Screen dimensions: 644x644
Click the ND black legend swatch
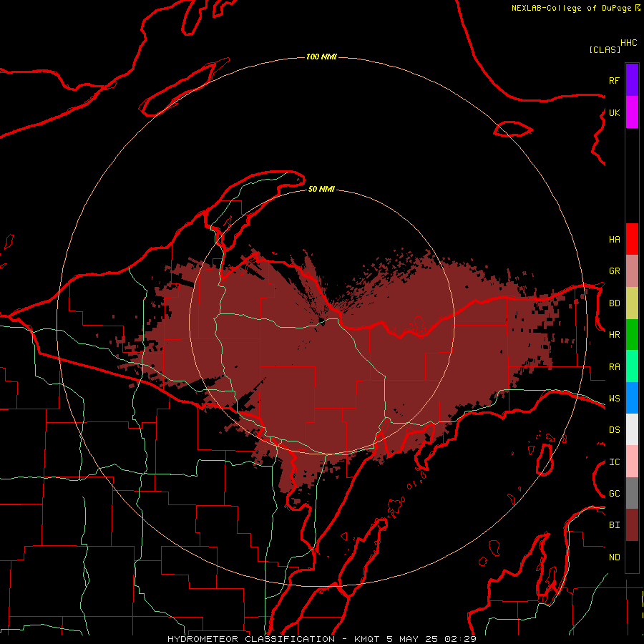coord(632,557)
